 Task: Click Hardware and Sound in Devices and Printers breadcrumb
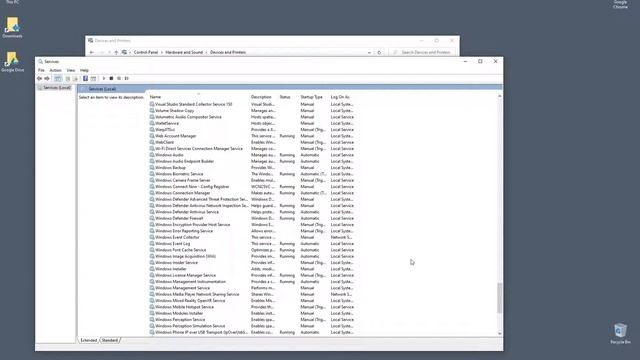click(184, 52)
